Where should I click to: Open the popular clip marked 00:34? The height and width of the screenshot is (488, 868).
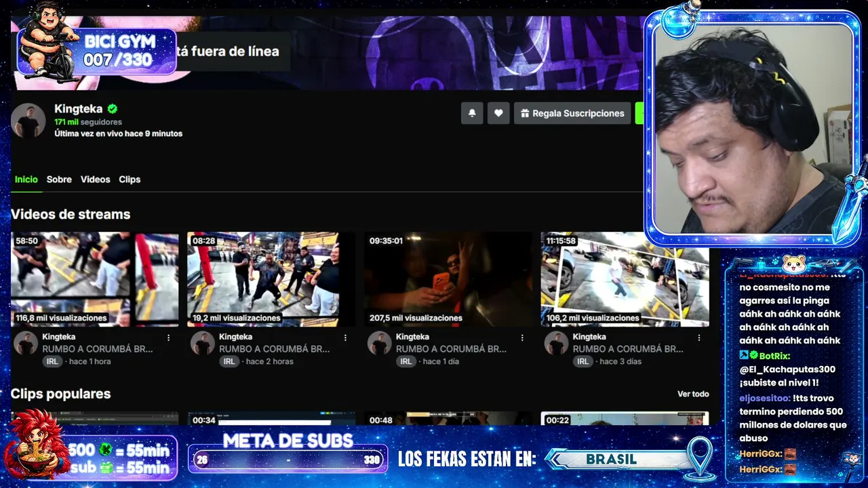click(271, 419)
